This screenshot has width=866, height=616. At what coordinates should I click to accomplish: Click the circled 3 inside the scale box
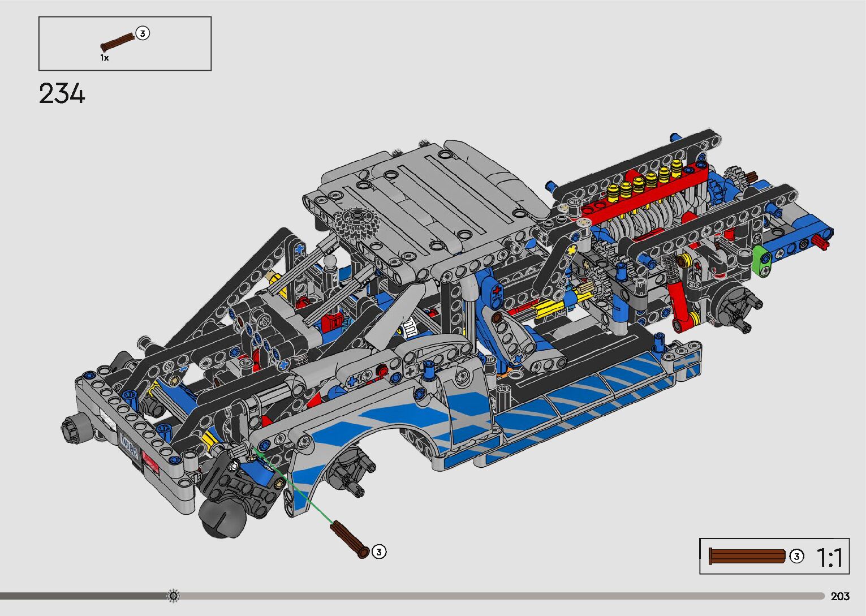coord(796,557)
